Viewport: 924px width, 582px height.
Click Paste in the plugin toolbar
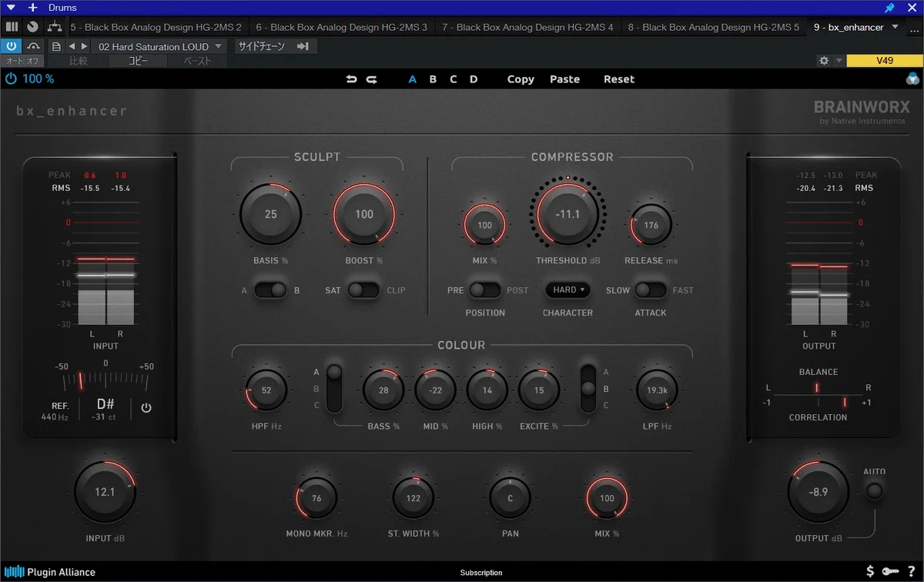564,79
